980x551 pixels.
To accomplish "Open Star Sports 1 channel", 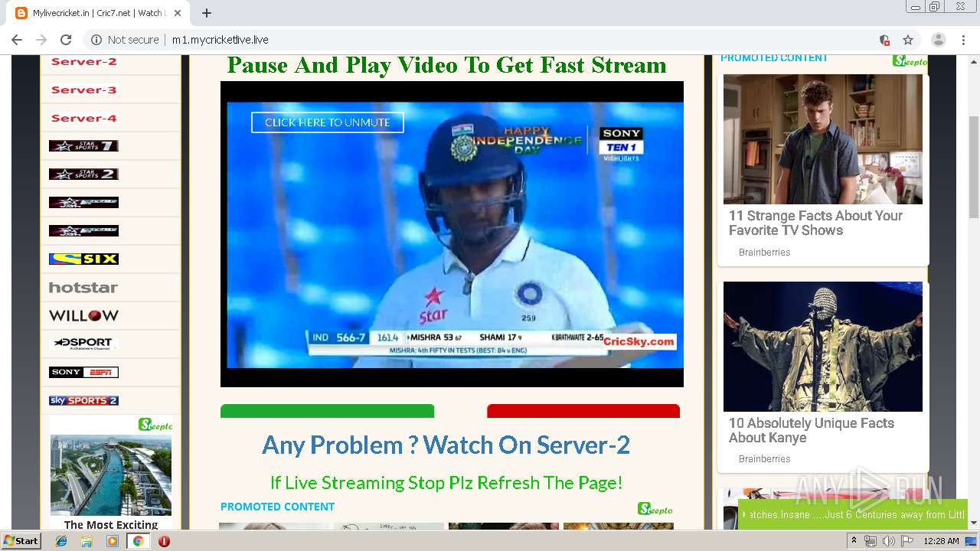I will (x=83, y=145).
